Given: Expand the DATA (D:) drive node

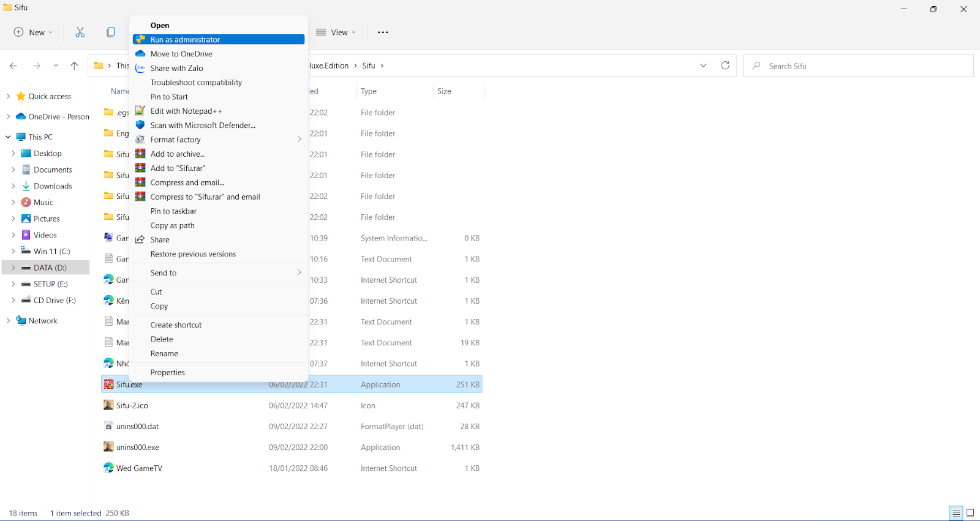Looking at the screenshot, I should pyautogui.click(x=13, y=268).
